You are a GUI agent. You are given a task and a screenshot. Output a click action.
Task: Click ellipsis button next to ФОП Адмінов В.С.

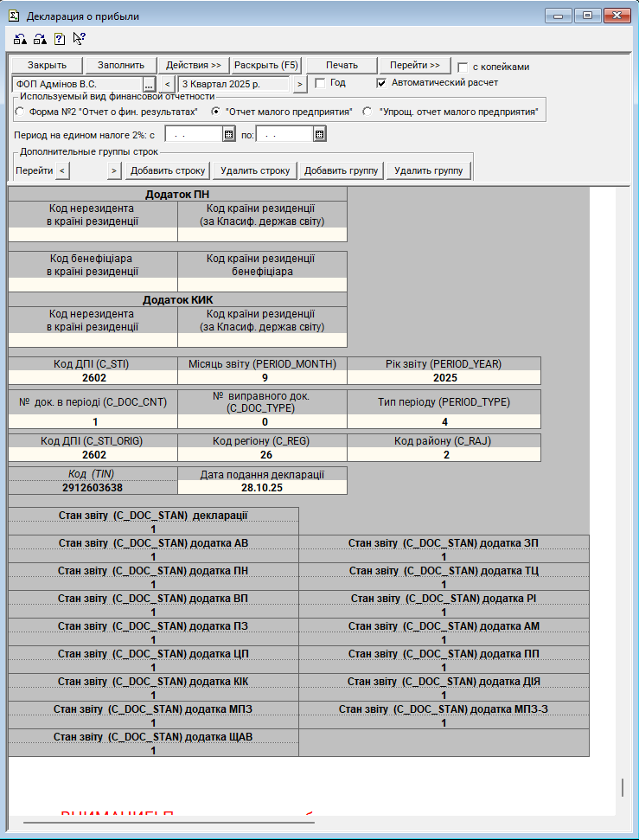pyautogui.click(x=148, y=84)
